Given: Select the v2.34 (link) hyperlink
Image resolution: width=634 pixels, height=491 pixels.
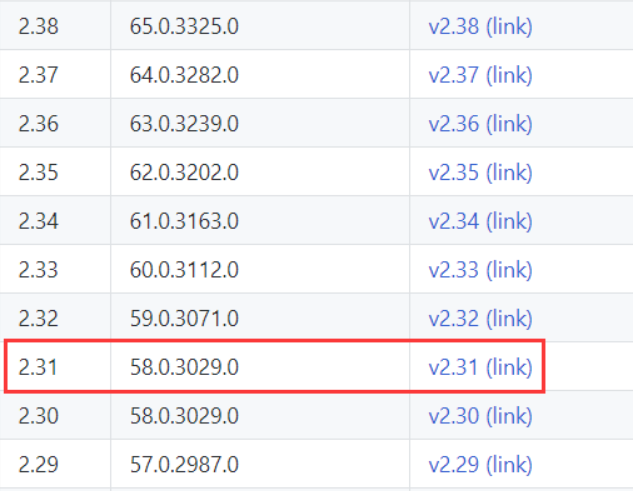Looking at the screenshot, I should point(480,221).
